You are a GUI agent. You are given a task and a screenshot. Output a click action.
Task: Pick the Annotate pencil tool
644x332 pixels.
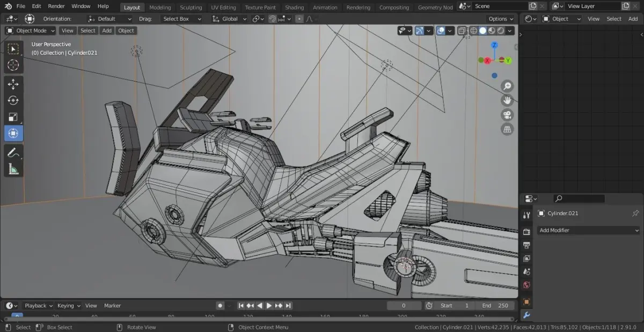13,153
